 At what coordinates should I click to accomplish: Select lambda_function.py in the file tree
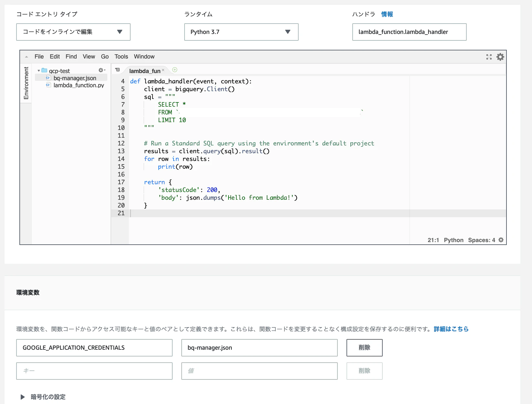click(79, 85)
